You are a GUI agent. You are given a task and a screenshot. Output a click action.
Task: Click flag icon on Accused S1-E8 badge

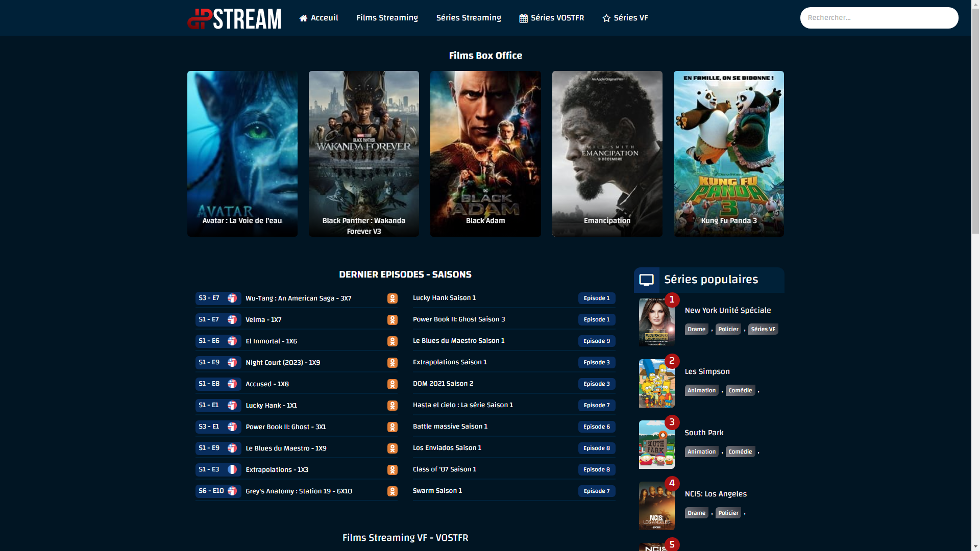click(232, 384)
